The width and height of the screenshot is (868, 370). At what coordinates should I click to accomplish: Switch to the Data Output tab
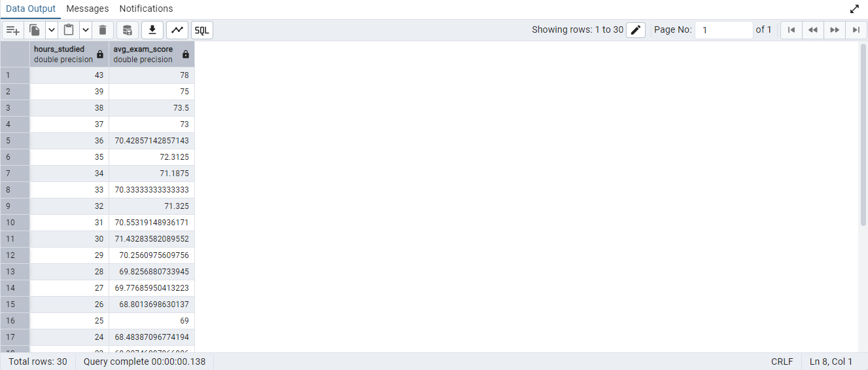[31, 9]
